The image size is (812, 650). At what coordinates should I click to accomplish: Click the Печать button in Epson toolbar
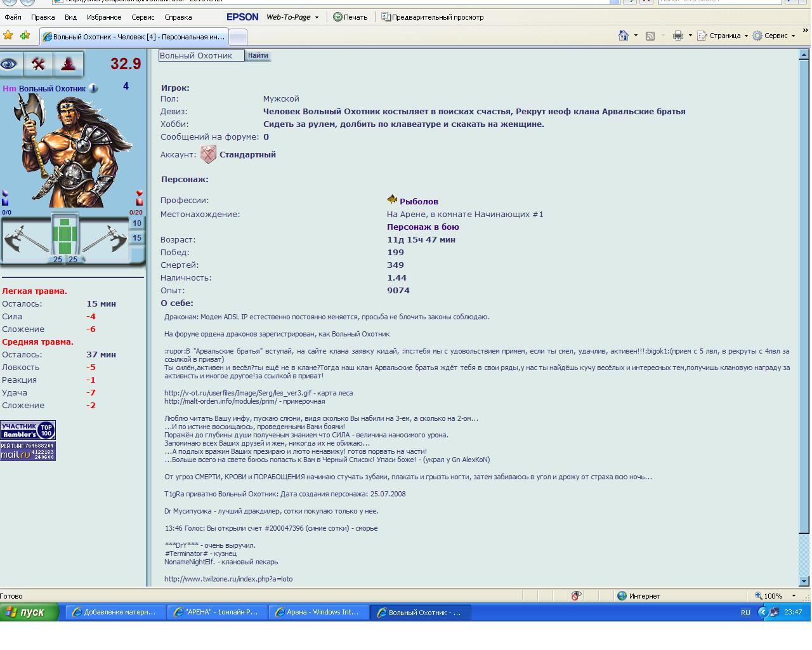pyautogui.click(x=350, y=17)
